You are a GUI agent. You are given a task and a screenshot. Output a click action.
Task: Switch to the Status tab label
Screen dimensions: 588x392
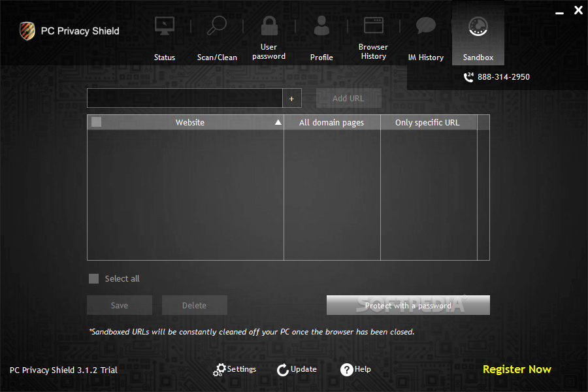click(165, 57)
